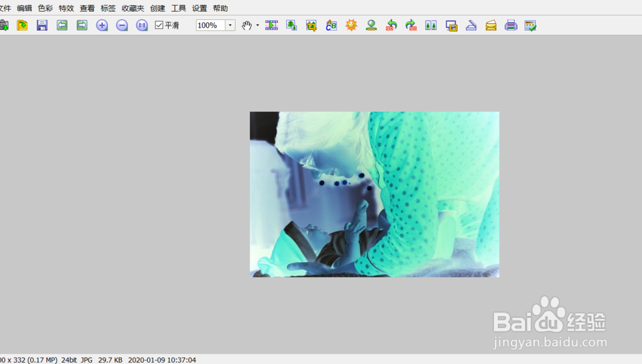Open the resize image tool icon
This screenshot has width=642, height=364.
pyautogui.click(x=291, y=26)
